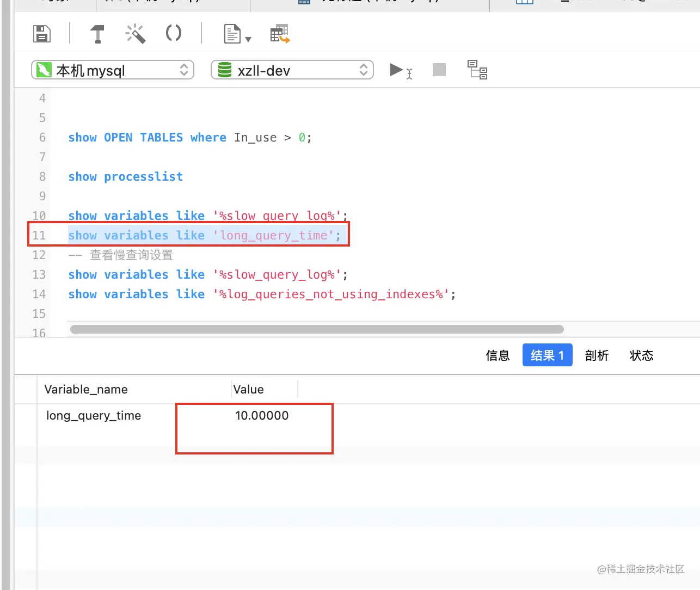The width and height of the screenshot is (700, 590).
Task: Open the query builder hammer tool
Action: tap(97, 34)
